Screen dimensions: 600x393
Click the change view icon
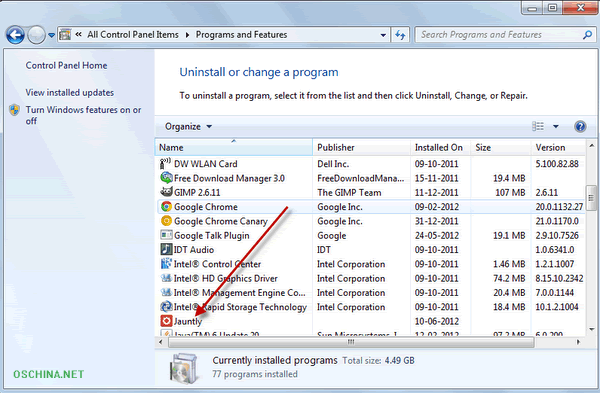[538, 126]
